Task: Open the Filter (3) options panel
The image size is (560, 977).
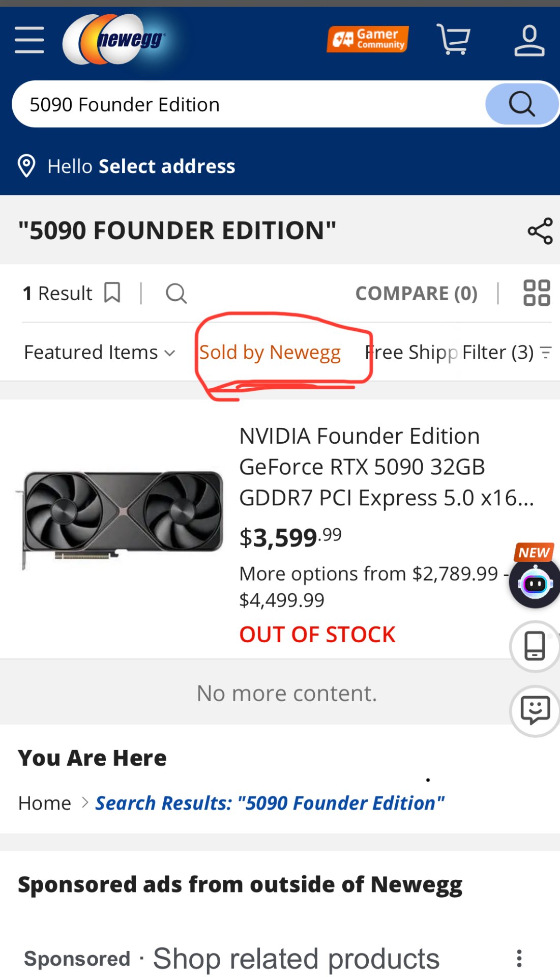Action: (507, 352)
